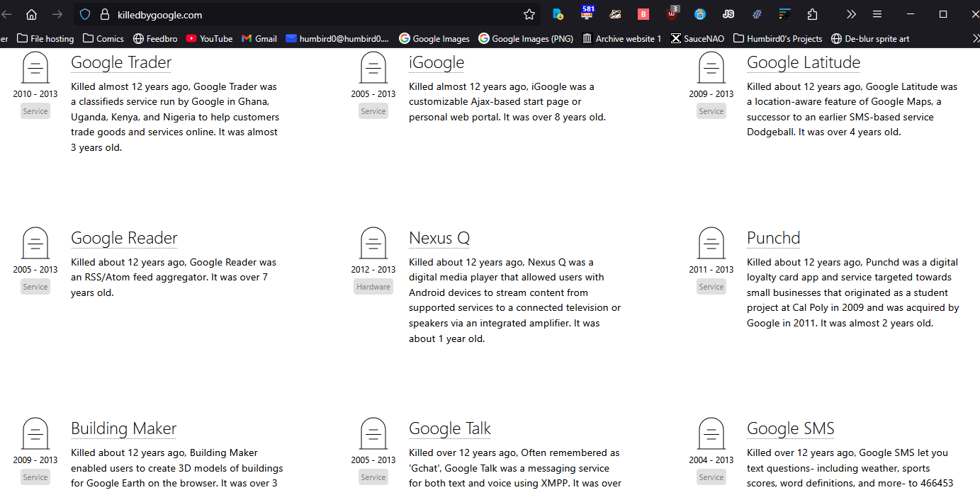Bookmark this page with the star icon
Screen dimensions: 980x490
tap(529, 14)
